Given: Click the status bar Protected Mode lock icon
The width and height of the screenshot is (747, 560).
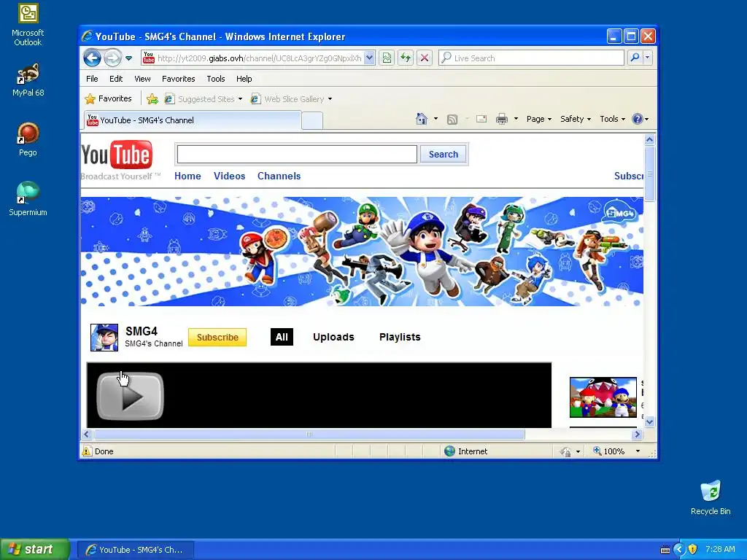Looking at the screenshot, I should click(565, 451).
